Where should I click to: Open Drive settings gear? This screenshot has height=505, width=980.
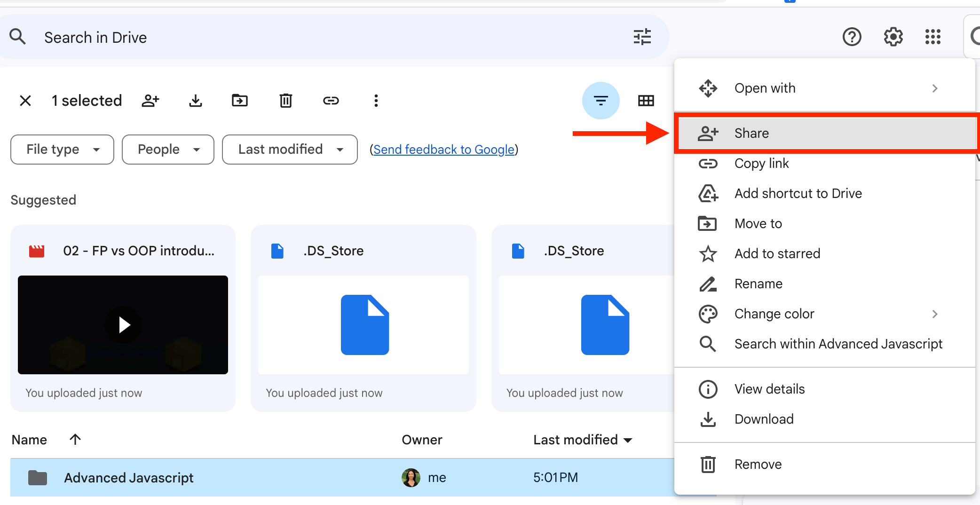click(x=893, y=37)
